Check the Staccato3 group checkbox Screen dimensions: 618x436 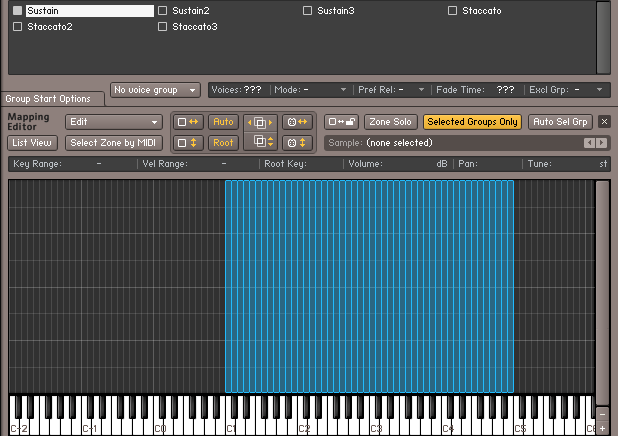click(x=163, y=27)
